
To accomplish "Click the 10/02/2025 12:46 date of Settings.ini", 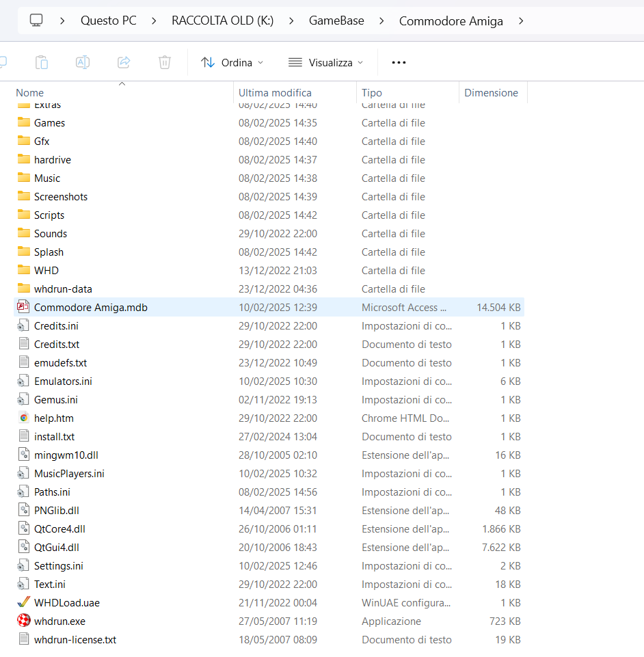I will point(278,565).
